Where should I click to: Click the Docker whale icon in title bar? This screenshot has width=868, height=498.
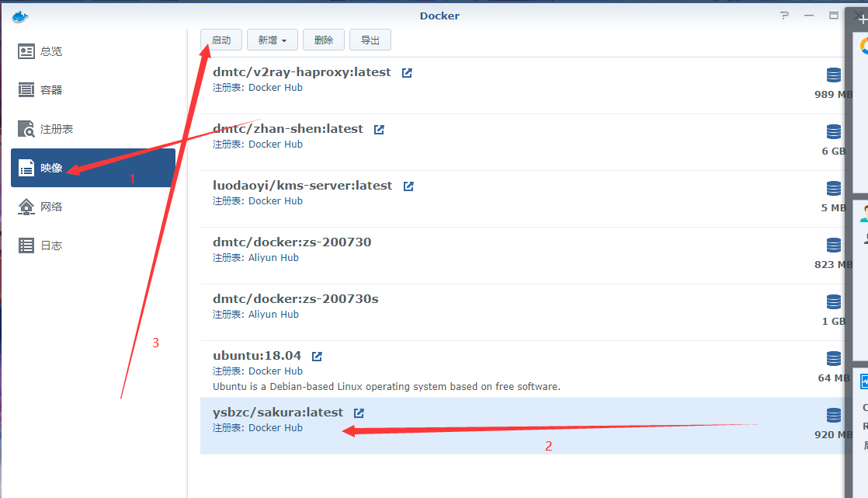(x=20, y=16)
